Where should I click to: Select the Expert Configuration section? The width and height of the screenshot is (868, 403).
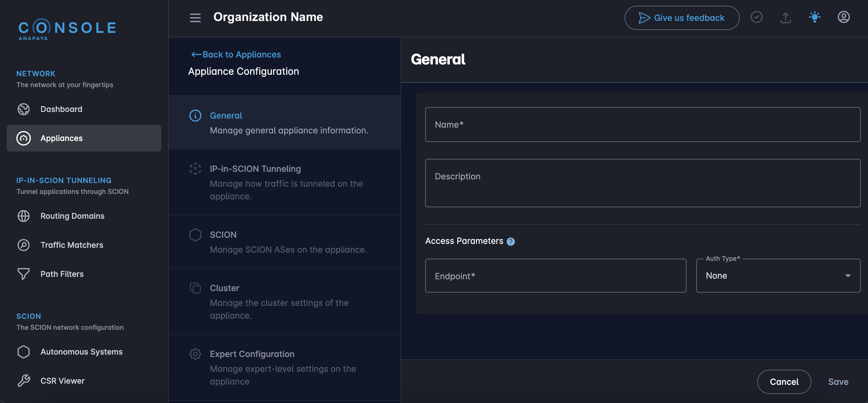point(252,354)
